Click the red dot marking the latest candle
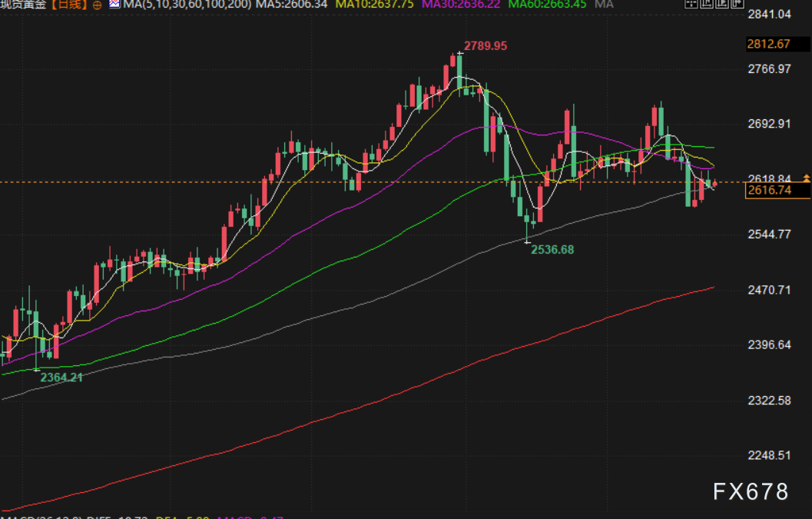This screenshot has height=519, width=812. point(715,184)
